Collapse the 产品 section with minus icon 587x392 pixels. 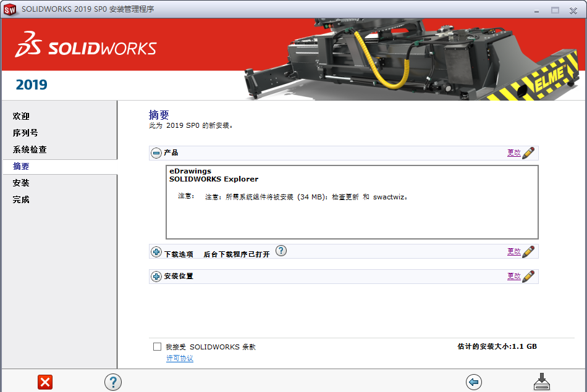pyautogui.click(x=156, y=153)
